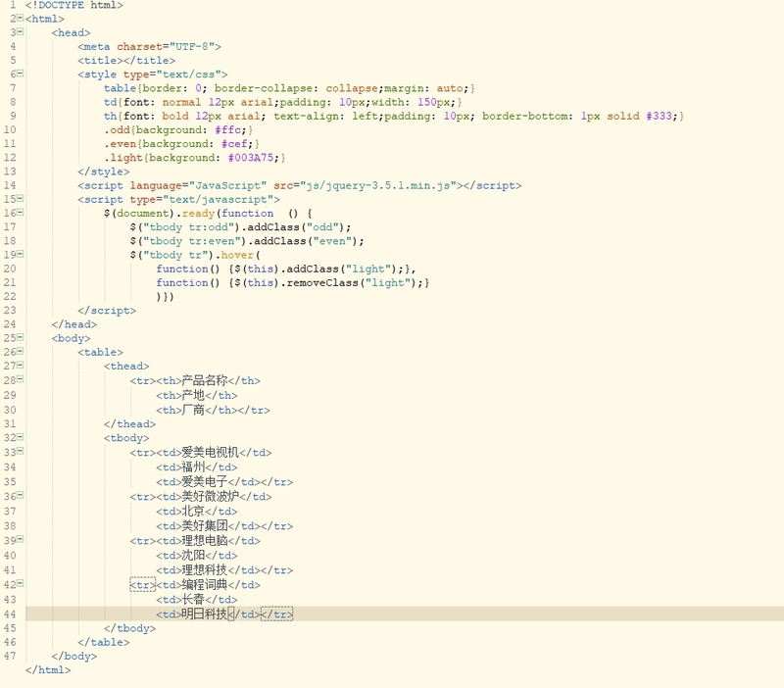The height and width of the screenshot is (688, 784).
Task: Click the "UTF-8" value
Action: (x=192, y=46)
